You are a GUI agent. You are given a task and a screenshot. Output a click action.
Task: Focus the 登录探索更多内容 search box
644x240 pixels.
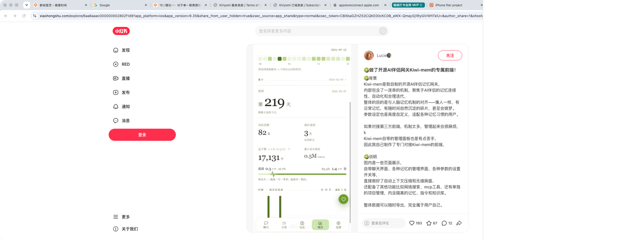point(322,31)
